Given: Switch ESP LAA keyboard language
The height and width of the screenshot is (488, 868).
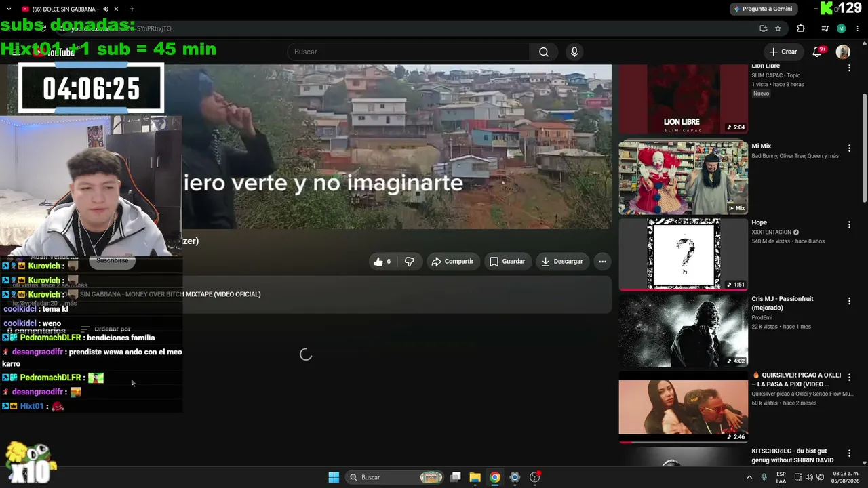Looking at the screenshot, I should click(781, 477).
